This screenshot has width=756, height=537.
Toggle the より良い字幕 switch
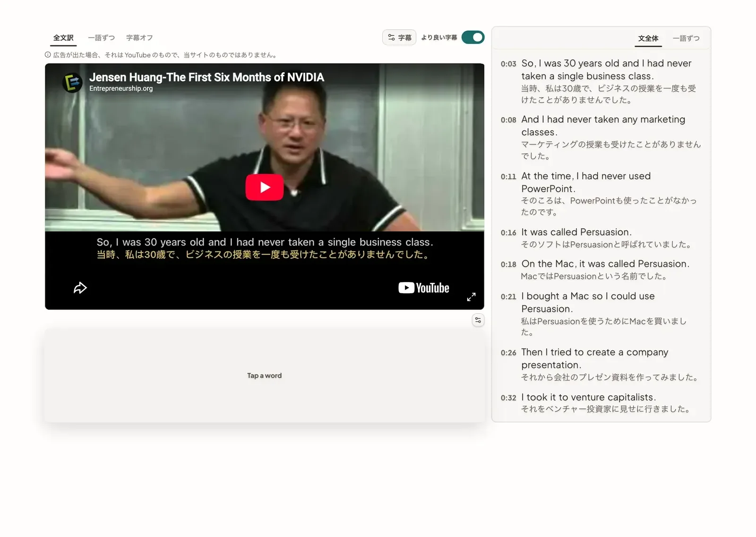[473, 37]
